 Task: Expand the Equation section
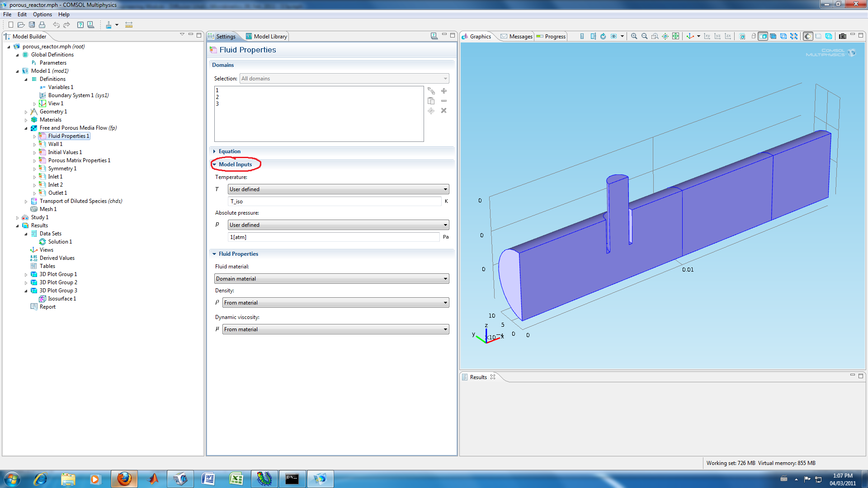pyautogui.click(x=229, y=151)
